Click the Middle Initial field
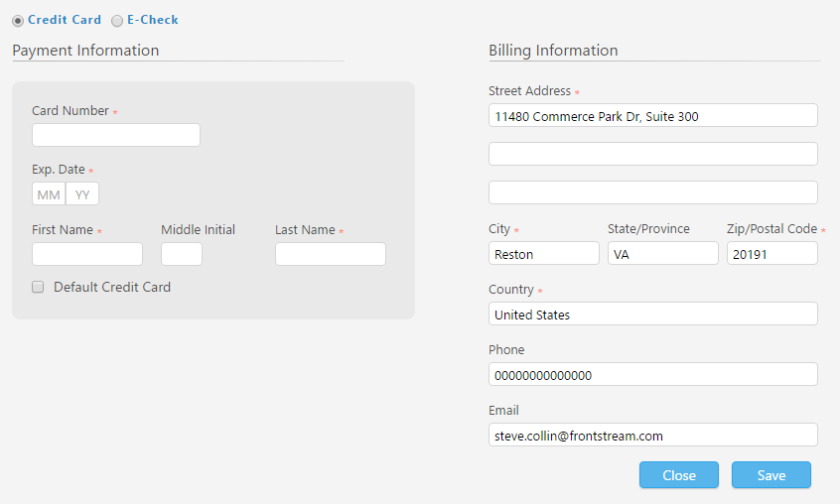The height and width of the screenshot is (504, 840). click(182, 254)
